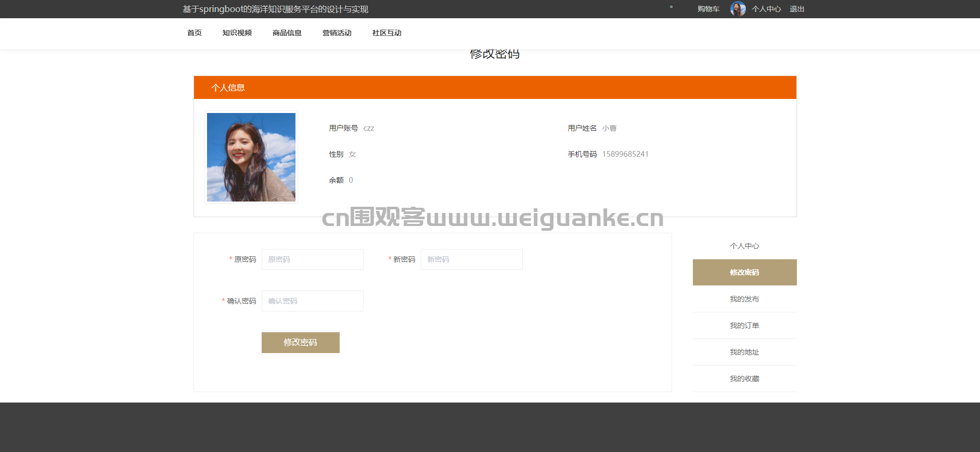Click the 个人信息 panel header

click(x=495, y=87)
